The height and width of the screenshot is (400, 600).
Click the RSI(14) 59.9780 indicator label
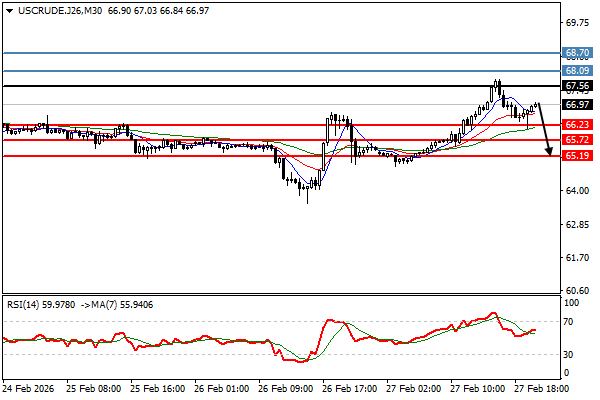[45, 304]
